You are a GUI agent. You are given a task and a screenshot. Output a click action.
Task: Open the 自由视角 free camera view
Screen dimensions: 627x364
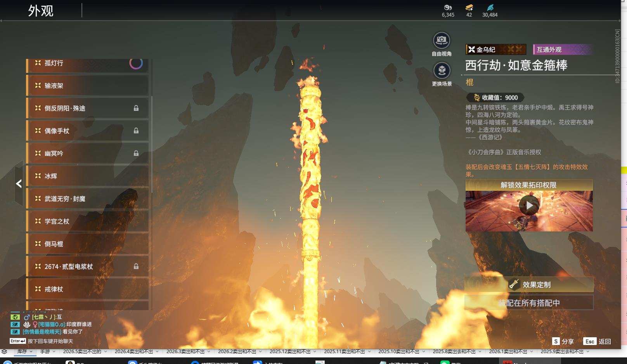coord(441,40)
